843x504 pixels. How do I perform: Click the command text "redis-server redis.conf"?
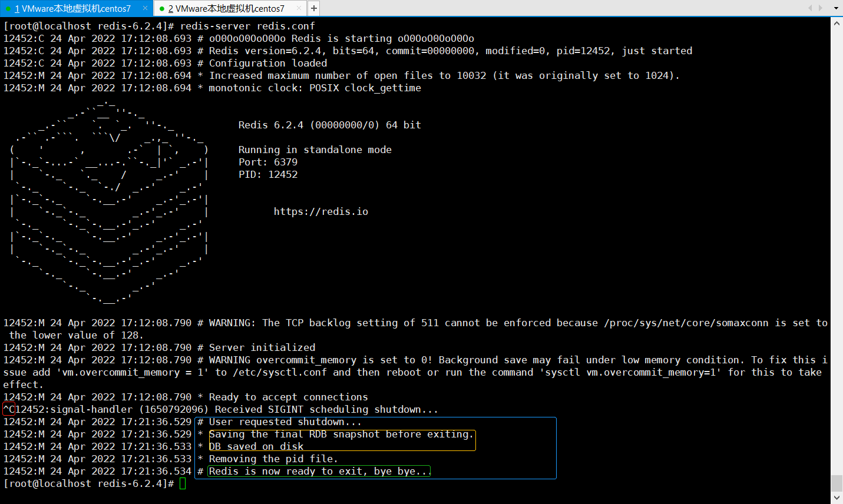click(247, 26)
